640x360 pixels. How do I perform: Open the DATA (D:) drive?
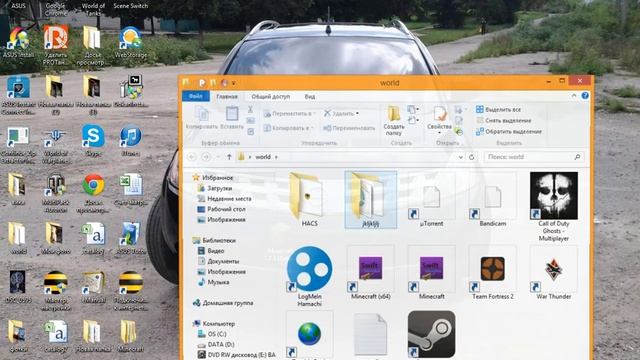(216, 344)
